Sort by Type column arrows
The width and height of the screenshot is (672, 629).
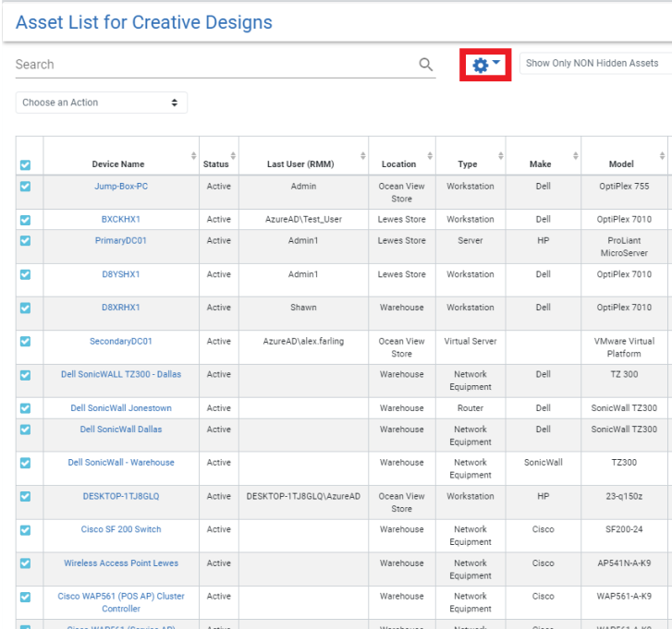(501, 155)
